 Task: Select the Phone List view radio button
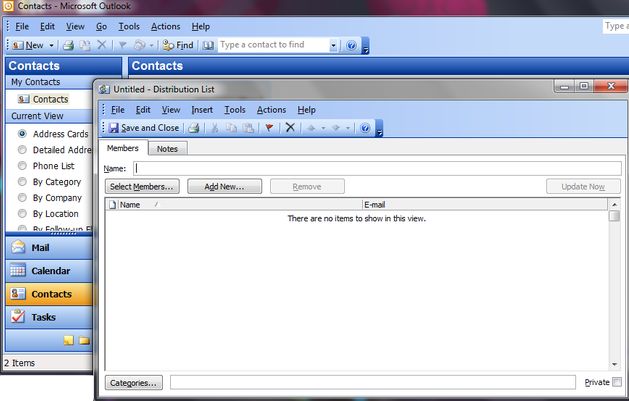pos(22,166)
